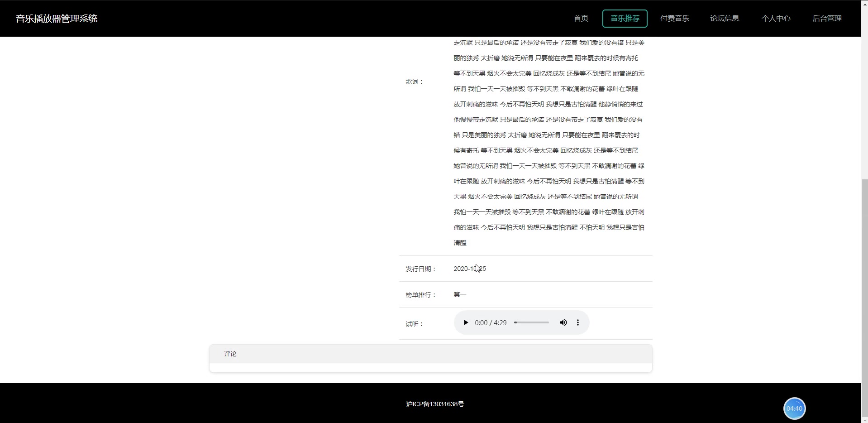868x423 pixels.
Task: Select the 音乐推荐 menu item
Action: tap(625, 19)
